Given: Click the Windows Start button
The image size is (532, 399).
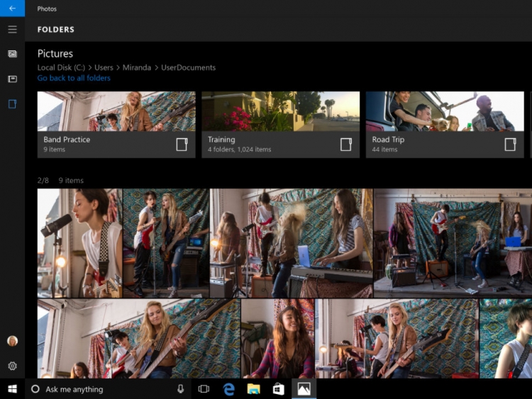Looking at the screenshot, I should [12, 389].
